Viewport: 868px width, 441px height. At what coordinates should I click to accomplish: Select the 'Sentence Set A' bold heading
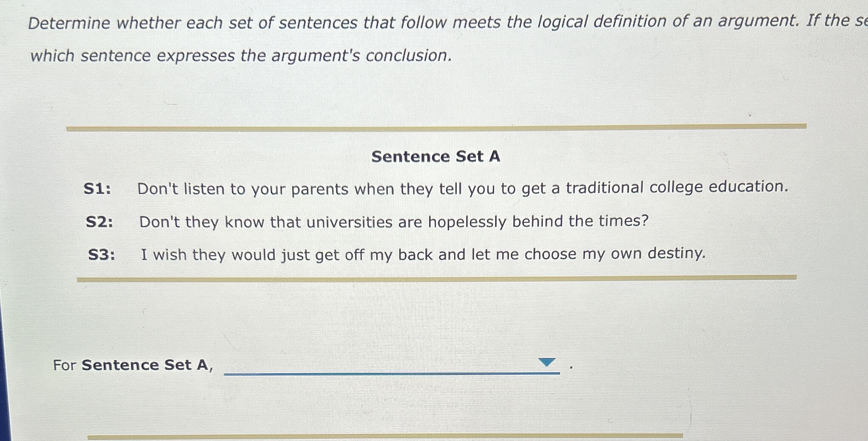point(435,156)
